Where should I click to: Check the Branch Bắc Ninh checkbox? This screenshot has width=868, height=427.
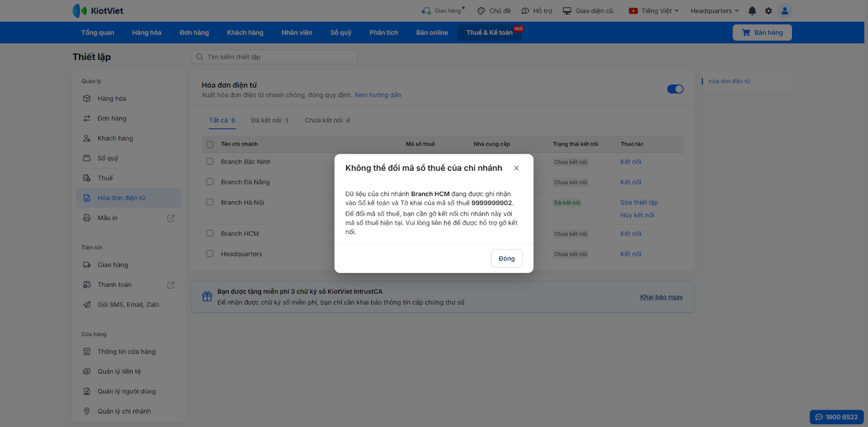(x=210, y=161)
